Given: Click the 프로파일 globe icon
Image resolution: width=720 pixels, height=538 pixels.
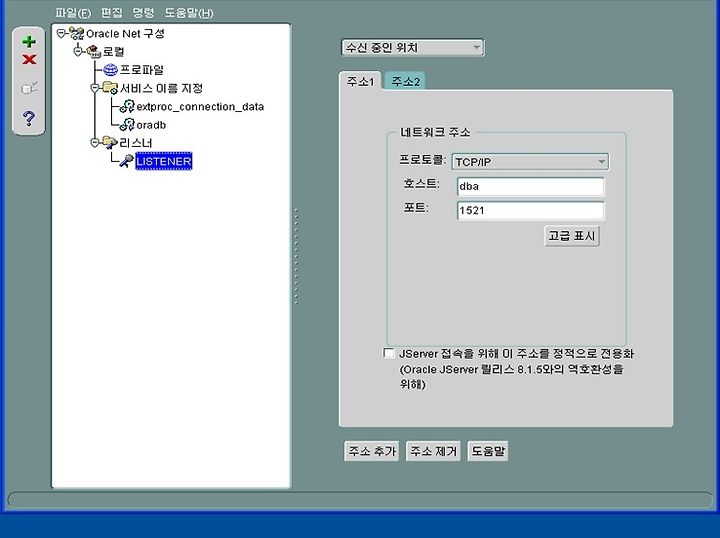Looking at the screenshot, I should pyautogui.click(x=110, y=70).
